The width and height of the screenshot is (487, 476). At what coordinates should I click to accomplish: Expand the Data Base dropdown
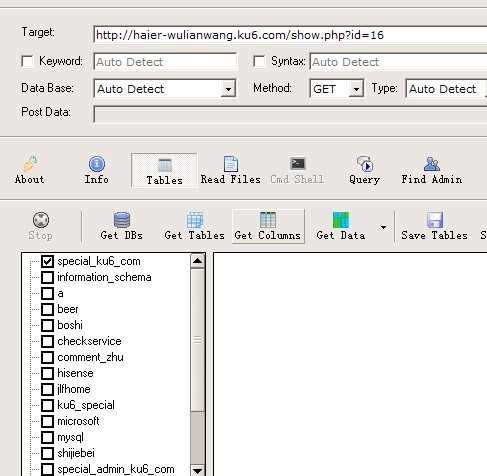(x=228, y=89)
